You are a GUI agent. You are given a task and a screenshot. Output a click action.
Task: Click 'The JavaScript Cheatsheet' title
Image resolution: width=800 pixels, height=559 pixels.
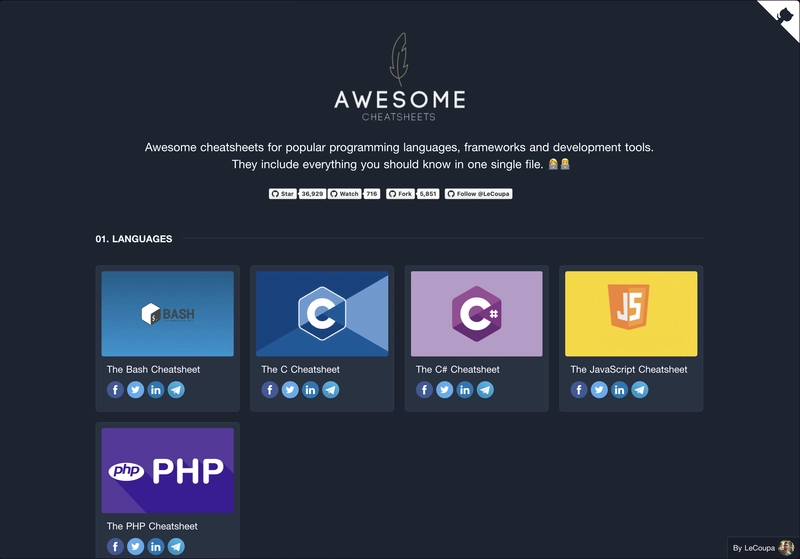coord(629,369)
